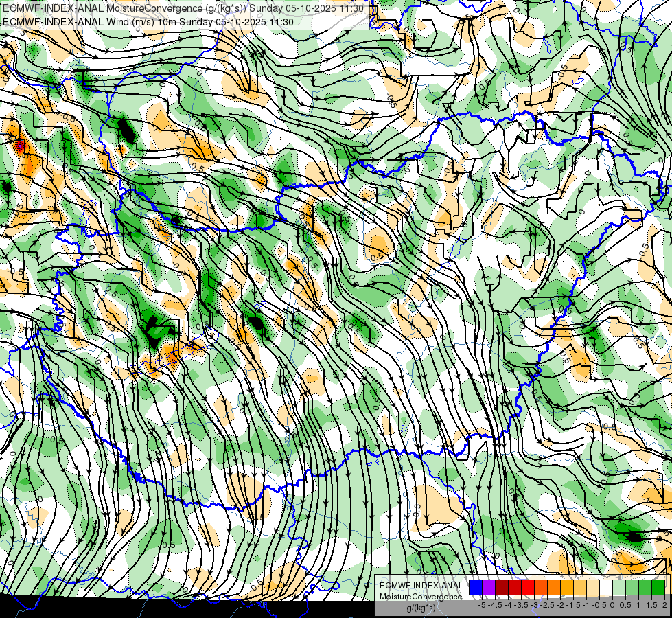Click the MoistureConvergence title line at top
The width and height of the screenshot is (672, 618).
pos(183,8)
